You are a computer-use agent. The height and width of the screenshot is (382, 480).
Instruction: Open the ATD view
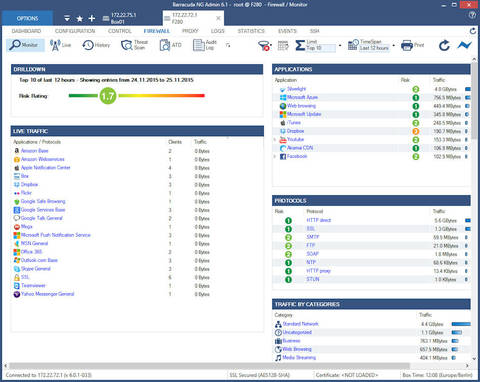tap(171, 45)
